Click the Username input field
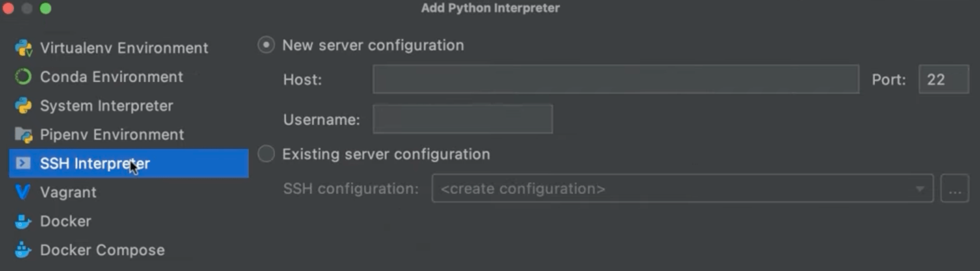The image size is (980, 271). [x=463, y=120]
